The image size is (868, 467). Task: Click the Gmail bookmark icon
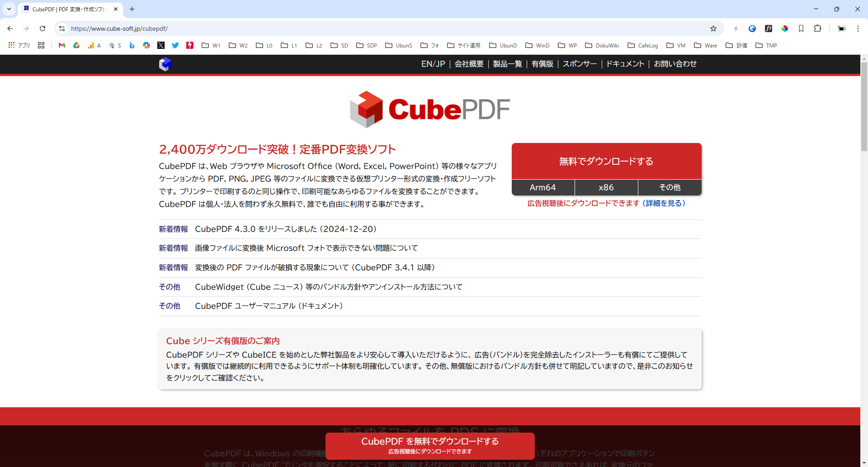point(62,45)
